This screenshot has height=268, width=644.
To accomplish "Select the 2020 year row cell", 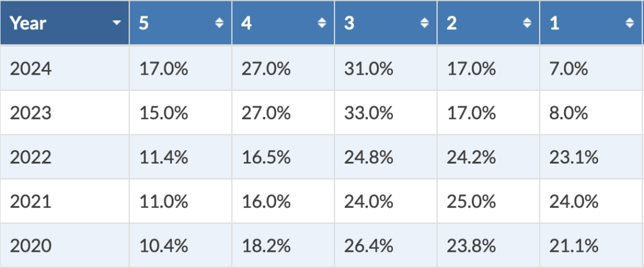I will point(31,245).
